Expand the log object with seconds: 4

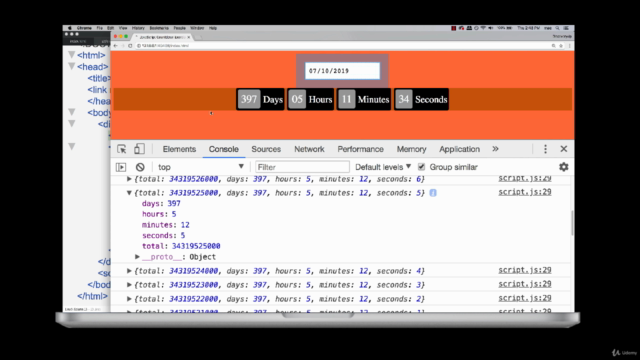pos(129,271)
